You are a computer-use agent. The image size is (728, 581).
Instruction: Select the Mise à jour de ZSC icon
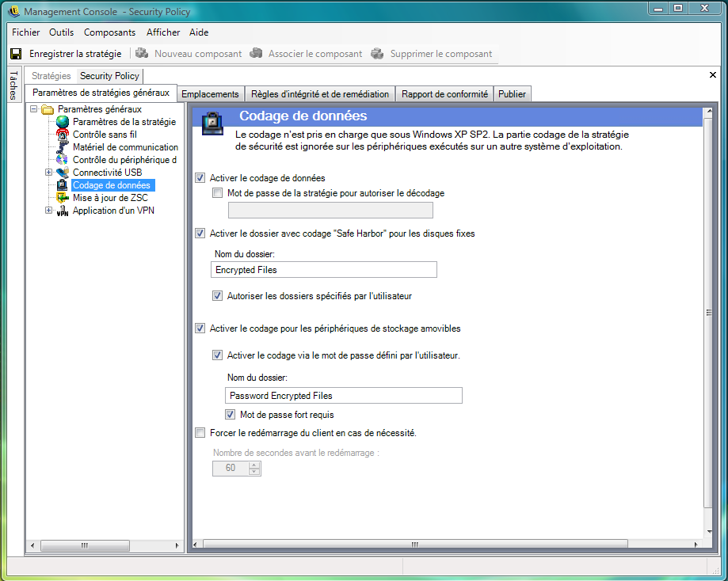63,198
